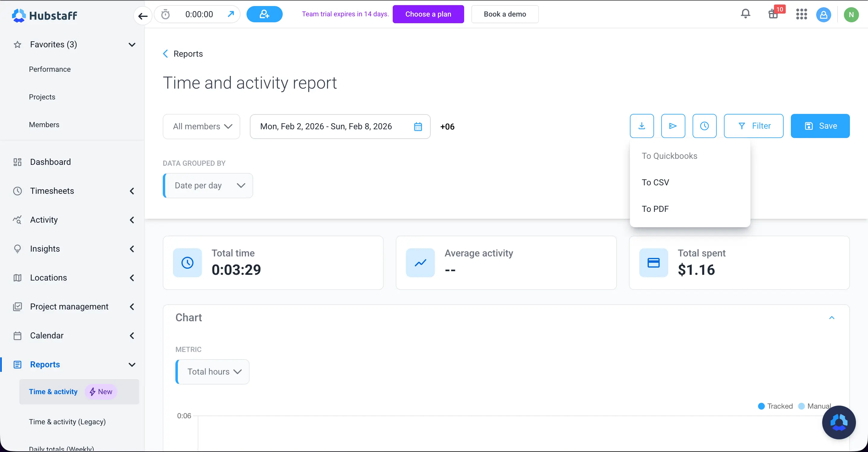Go back to Reports link

pyautogui.click(x=183, y=54)
